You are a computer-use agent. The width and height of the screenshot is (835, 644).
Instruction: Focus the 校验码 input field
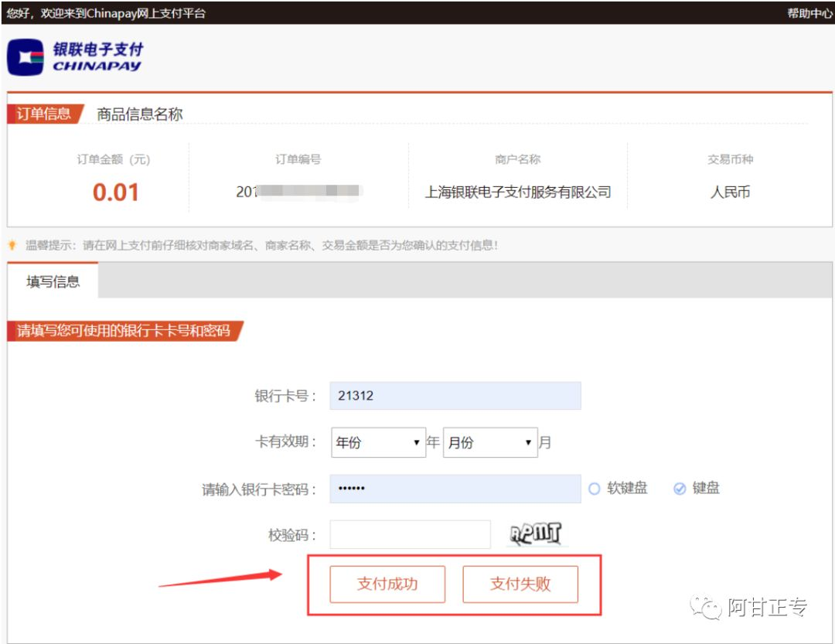(x=410, y=534)
